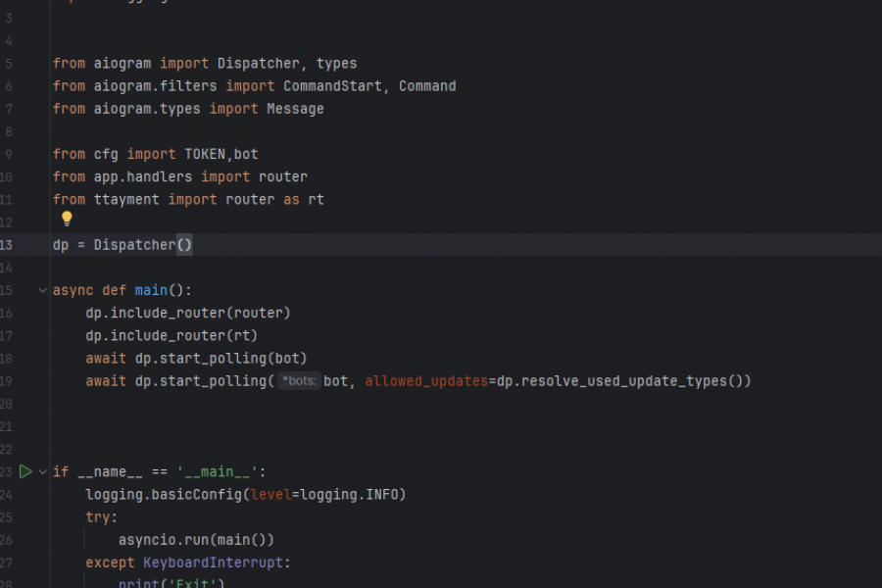Image resolution: width=882 pixels, height=588 pixels.
Task: Click Message in aiogram.types import
Action: pos(295,109)
